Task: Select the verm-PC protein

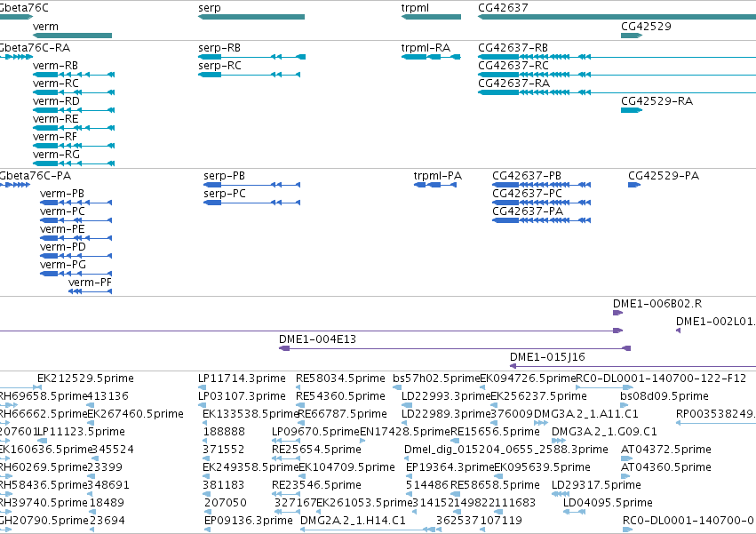Action: 76,220
